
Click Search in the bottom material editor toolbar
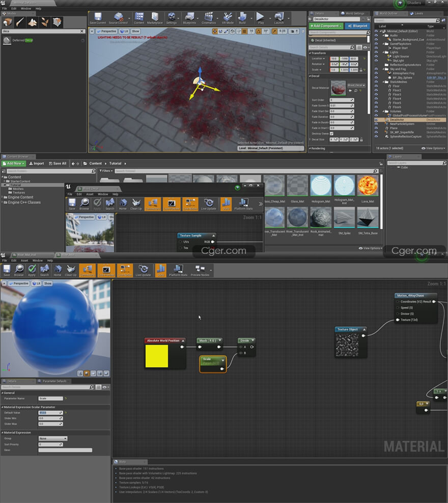pyautogui.click(x=44, y=271)
